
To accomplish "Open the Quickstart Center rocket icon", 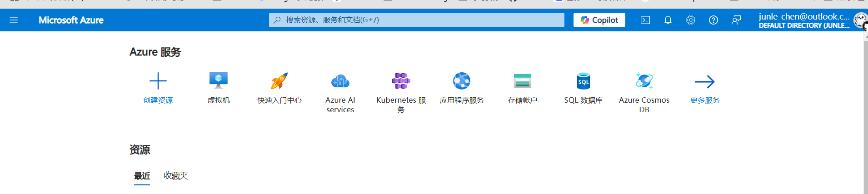I will (x=279, y=81).
